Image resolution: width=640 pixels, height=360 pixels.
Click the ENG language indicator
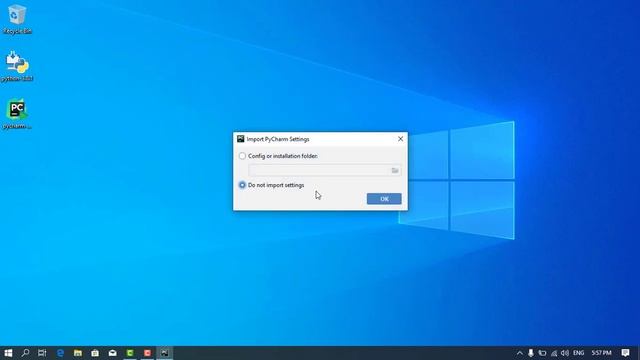pyautogui.click(x=578, y=353)
